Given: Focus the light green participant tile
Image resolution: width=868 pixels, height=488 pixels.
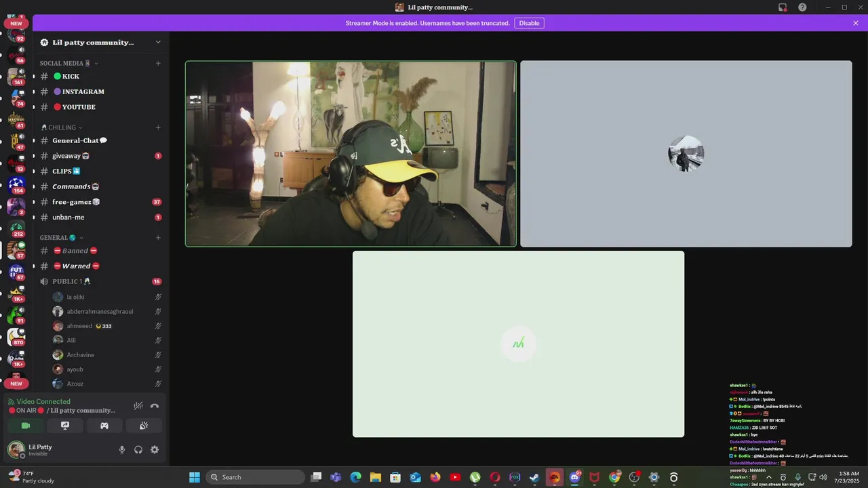Looking at the screenshot, I should point(518,344).
